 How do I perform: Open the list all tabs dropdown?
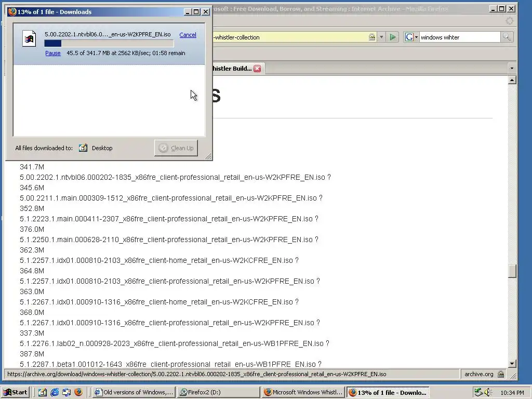(512, 69)
